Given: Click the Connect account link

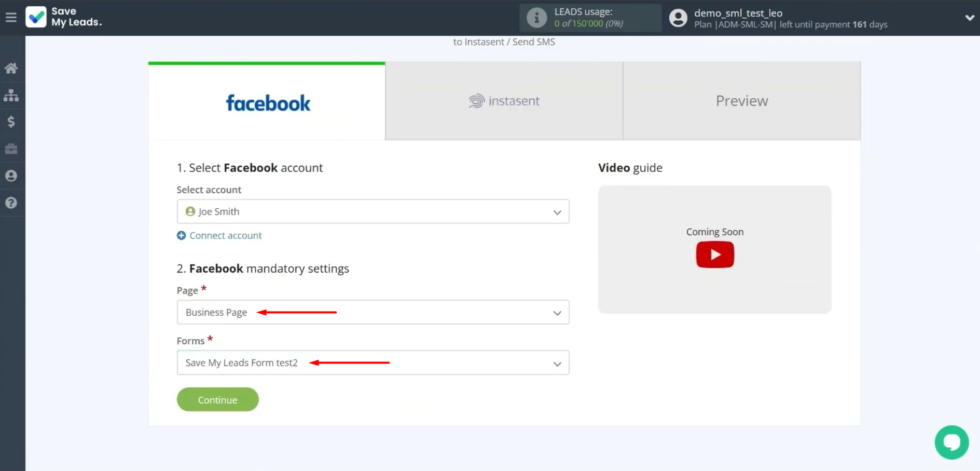Looking at the screenshot, I should point(225,236).
